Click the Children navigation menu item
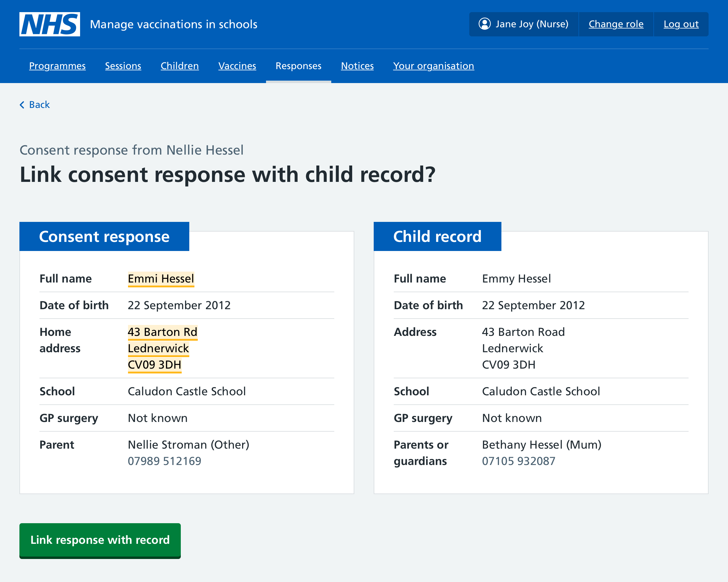Image resolution: width=728 pixels, height=582 pixels. 180,66
